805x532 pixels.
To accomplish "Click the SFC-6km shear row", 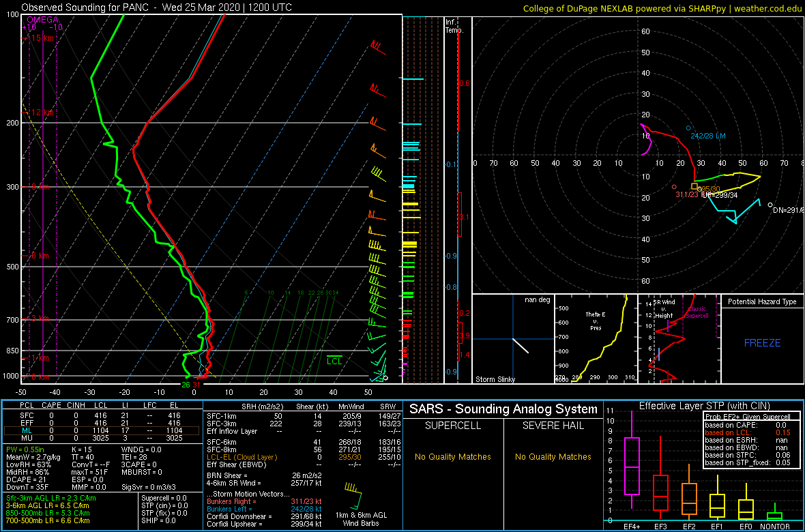I will [303, 441].
